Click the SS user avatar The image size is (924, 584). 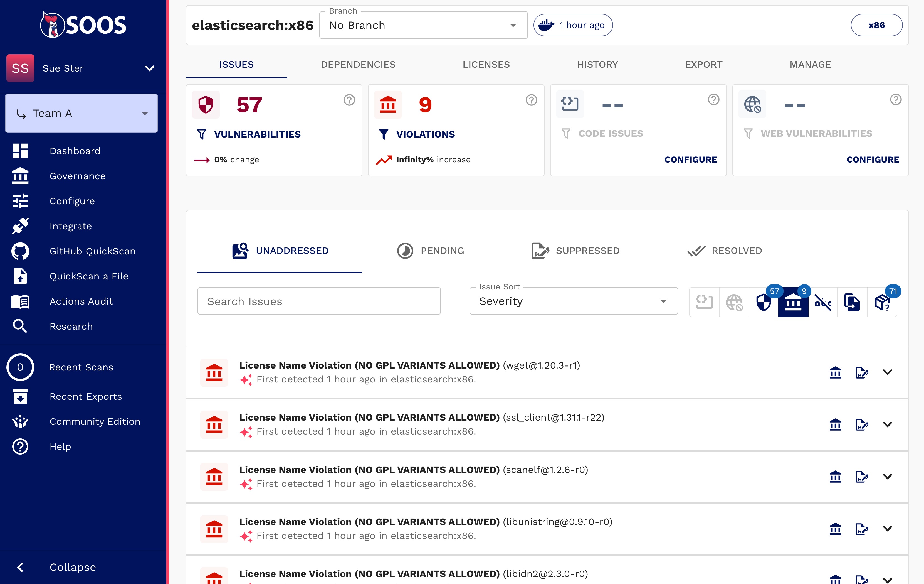(x=20, y=68)
